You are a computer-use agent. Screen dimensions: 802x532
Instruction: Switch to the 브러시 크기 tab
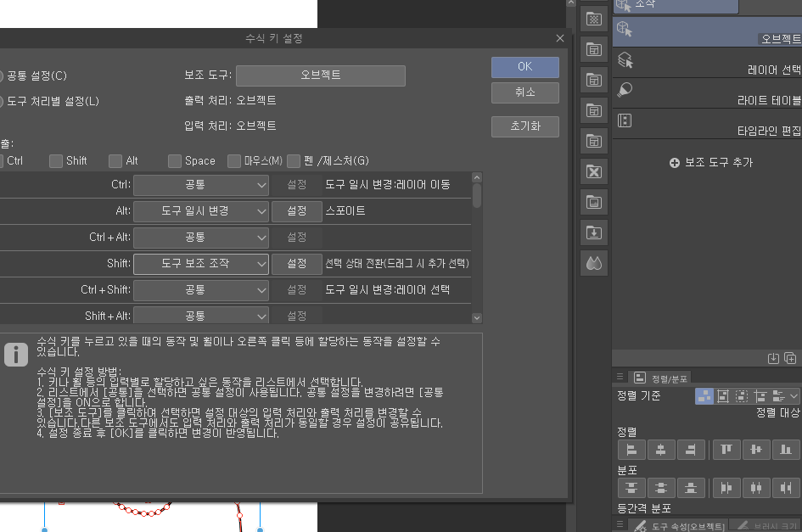click(766, 525)
